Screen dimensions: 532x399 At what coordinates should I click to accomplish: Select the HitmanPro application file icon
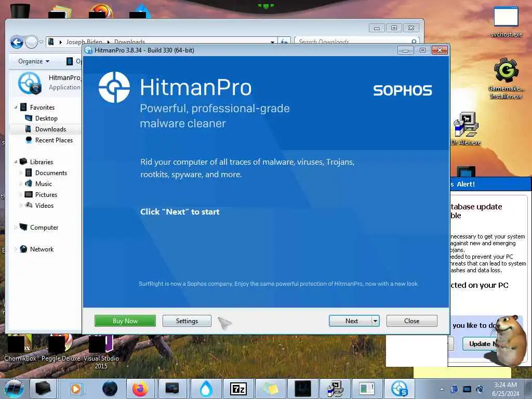pyautogui.click(x=30, y=83)
